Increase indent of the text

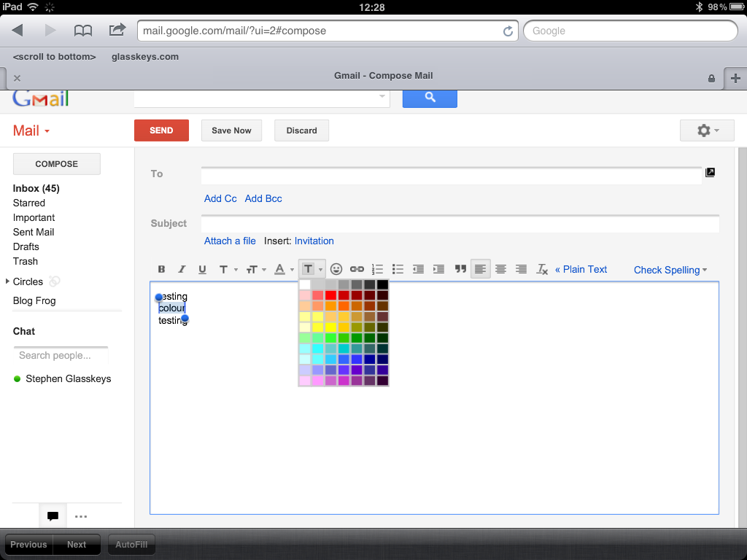[x=438, y=269]
